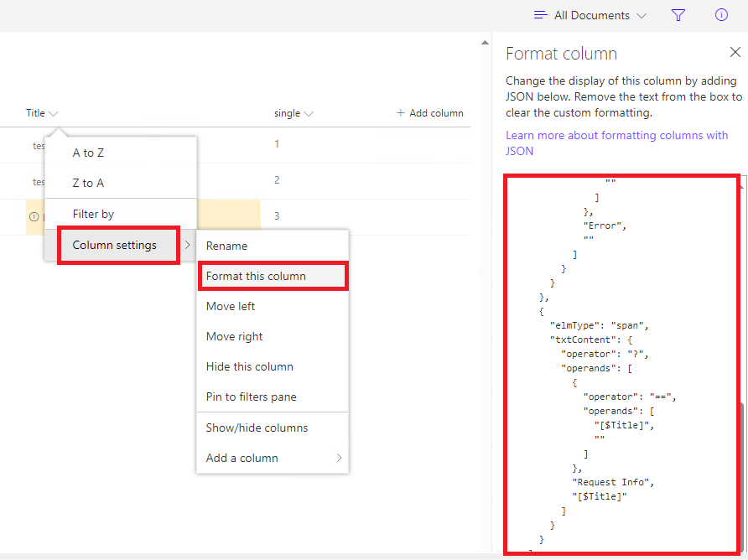The image size is (748, 560).
Task: Choose Hide this column
Action: point(273,366)
